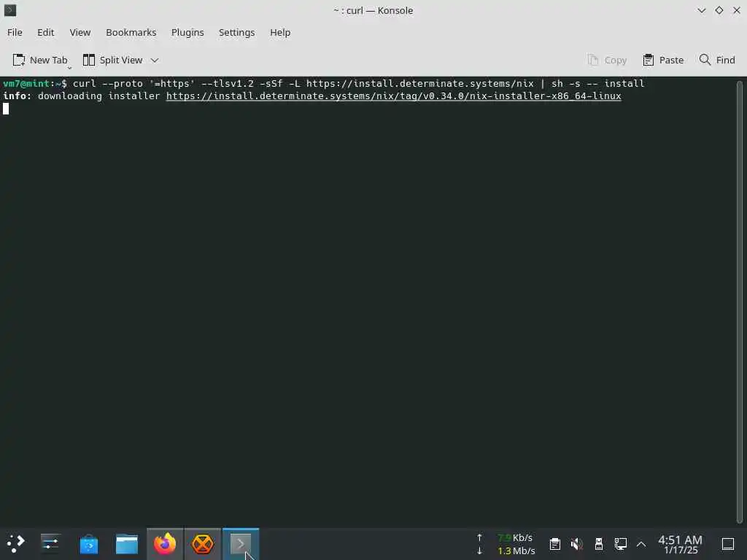Click the Copy toolbar button
Viewport: 747px width, 560px height.
point(607,60)
